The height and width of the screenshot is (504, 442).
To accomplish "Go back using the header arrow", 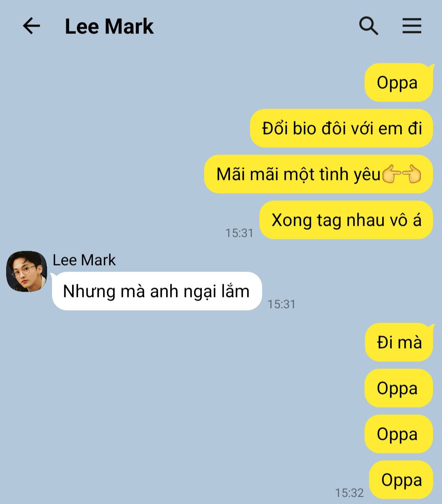I will [x=32, y=26].
